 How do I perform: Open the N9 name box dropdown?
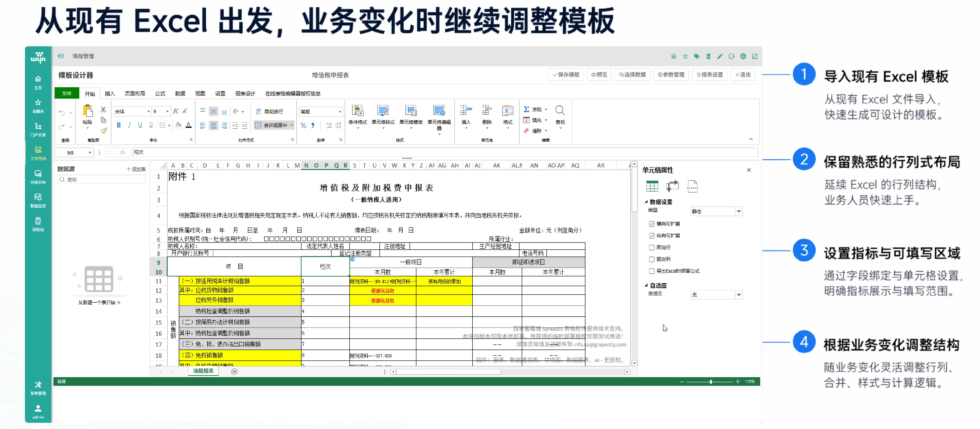[90, 152]
